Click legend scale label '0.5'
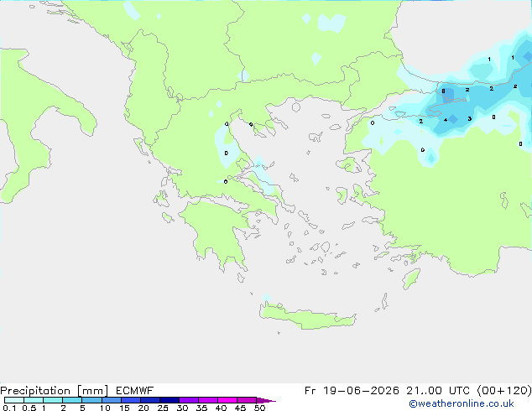This screenshot has width=532, height=411. click(29, 408)
